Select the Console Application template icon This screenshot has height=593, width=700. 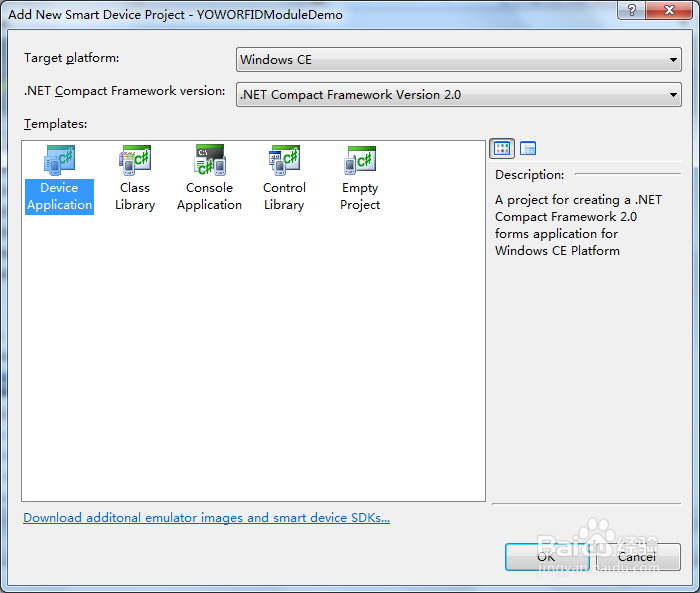pyautogui.click(x=209, y=160)
